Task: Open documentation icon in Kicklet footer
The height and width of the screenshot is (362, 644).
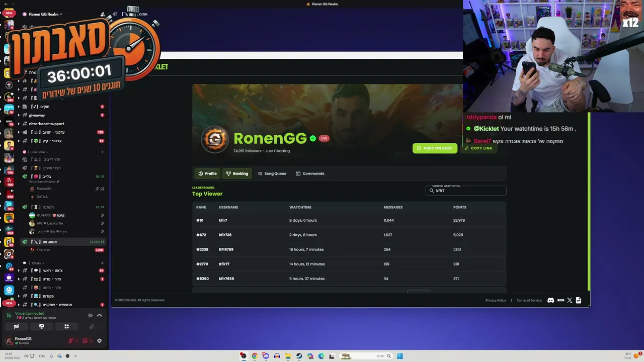Action: (579, 300)
